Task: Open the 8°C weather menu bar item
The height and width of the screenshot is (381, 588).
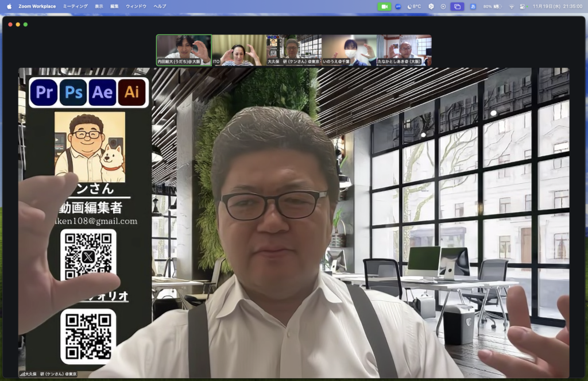Action: tap(414, 6)
